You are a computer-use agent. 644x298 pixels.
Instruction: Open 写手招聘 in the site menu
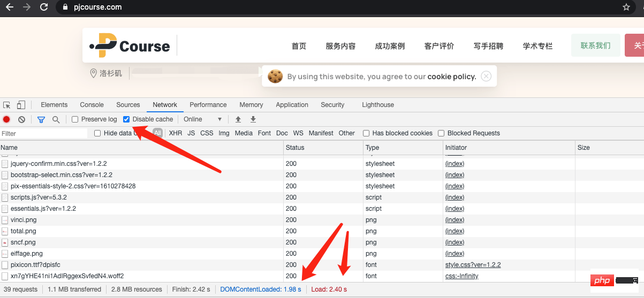click(x=488, y=46)
